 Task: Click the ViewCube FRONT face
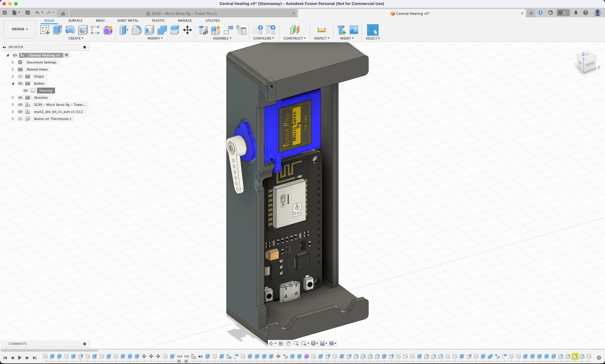tap(590, 64)
